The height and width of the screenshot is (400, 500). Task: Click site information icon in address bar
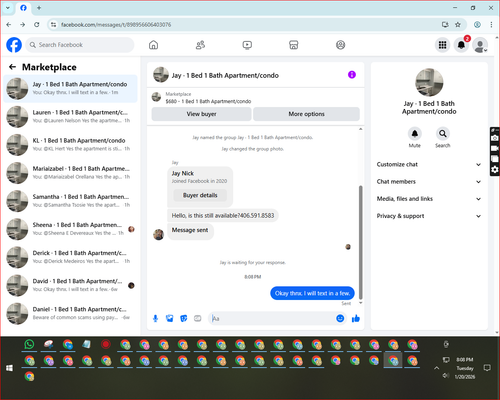(x=53, y=25)
